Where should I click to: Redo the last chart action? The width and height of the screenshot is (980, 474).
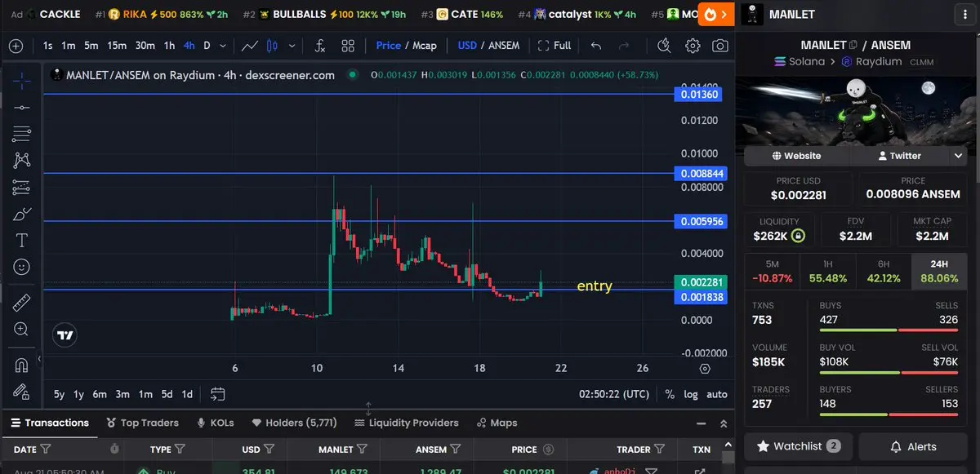coord(624,46)
